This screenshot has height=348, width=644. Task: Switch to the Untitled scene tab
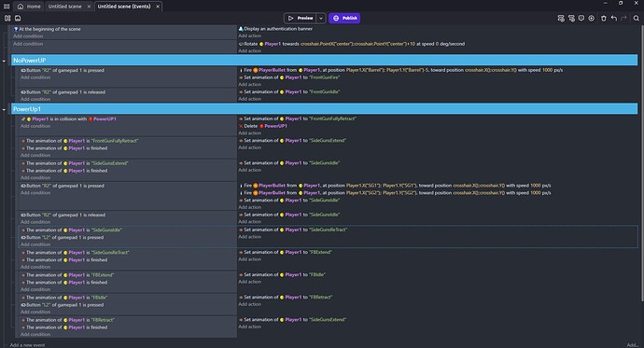point(65,7)
